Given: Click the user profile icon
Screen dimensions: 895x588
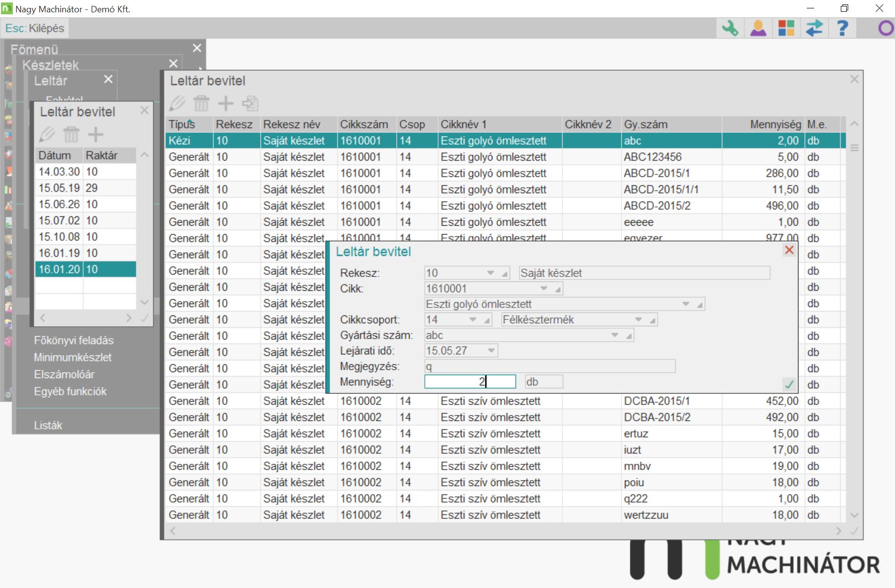Looking at the screenshot, I should pyautogui.click(x=758, y=28).
